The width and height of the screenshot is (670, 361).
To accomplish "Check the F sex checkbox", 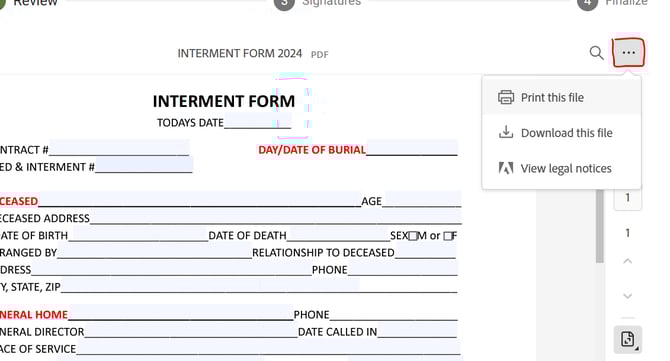I will click(447, 236).
